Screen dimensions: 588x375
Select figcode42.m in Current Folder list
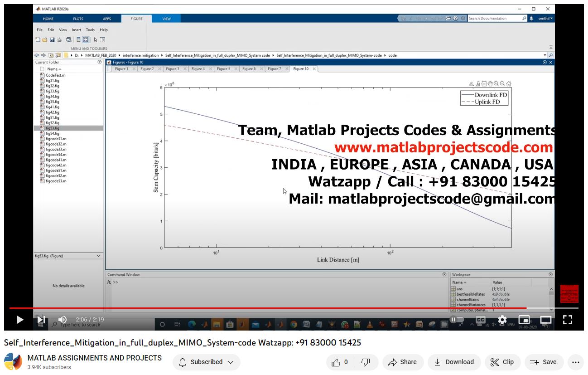click(56, 165)
